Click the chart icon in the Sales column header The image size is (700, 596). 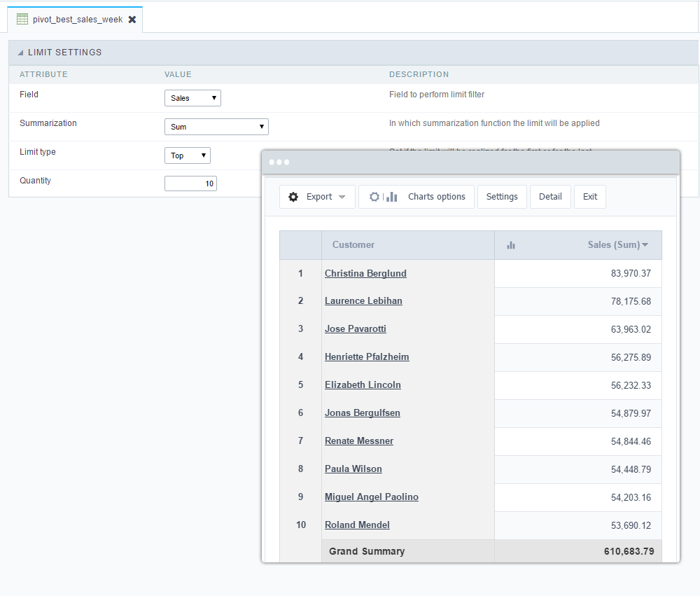(x=511, y=245)
